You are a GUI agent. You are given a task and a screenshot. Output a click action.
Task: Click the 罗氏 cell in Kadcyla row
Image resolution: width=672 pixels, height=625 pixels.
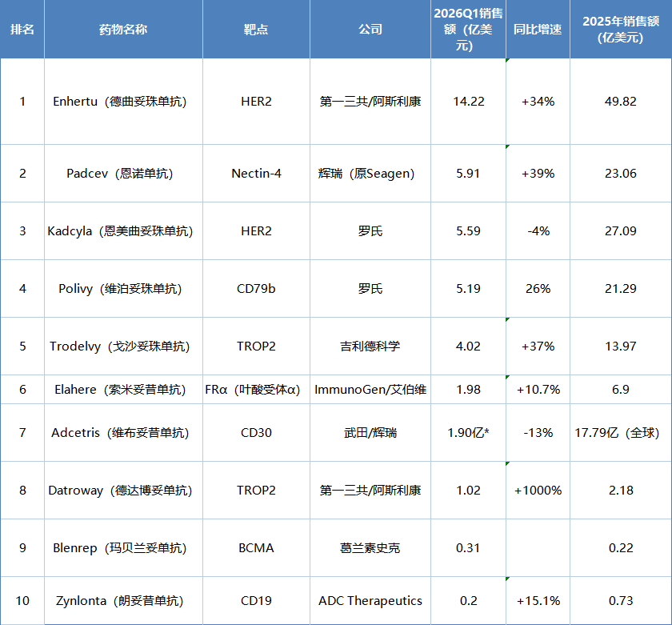click(x=370, y=231)
